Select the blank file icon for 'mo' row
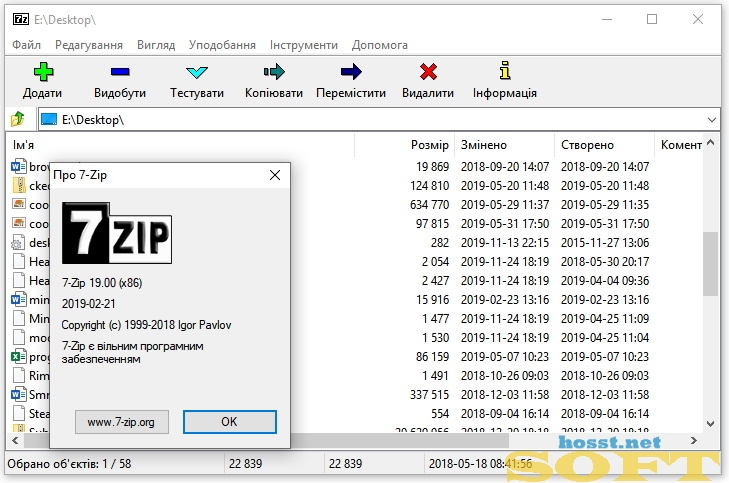The width and height of the screenshot is (729, 483). (19, 337)
